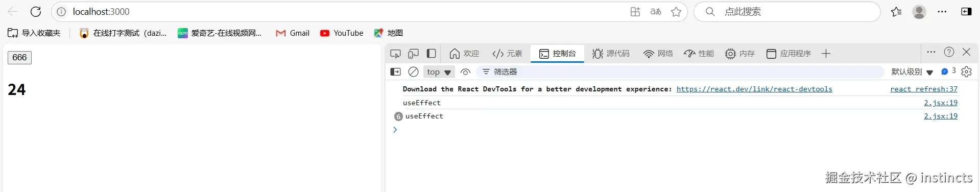The height and width of the screenshot is (192, 980).
Task: Create a live expression with eye icon
Action: pyautogui.click(x=465, y=72)
